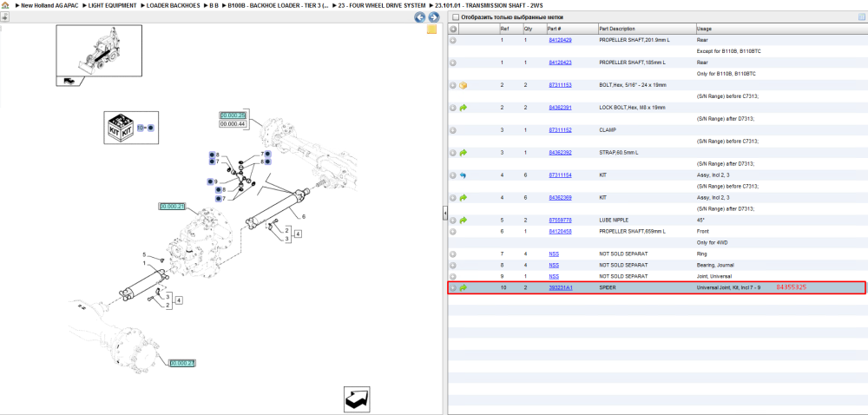Open part number link 84362392
868x415 pixels.
(560, 152)
